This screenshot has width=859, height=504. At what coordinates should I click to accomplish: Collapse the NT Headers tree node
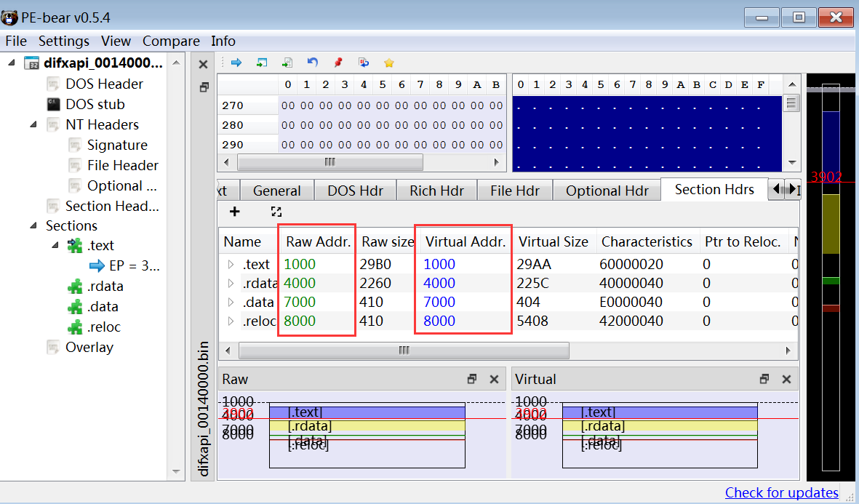click(33, 124)
